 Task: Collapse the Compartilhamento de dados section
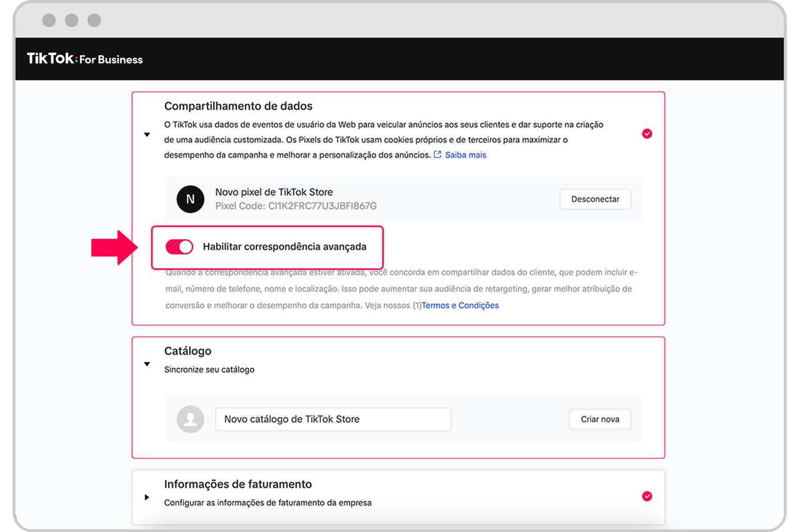pyautogui.click(x=147, y=134)
